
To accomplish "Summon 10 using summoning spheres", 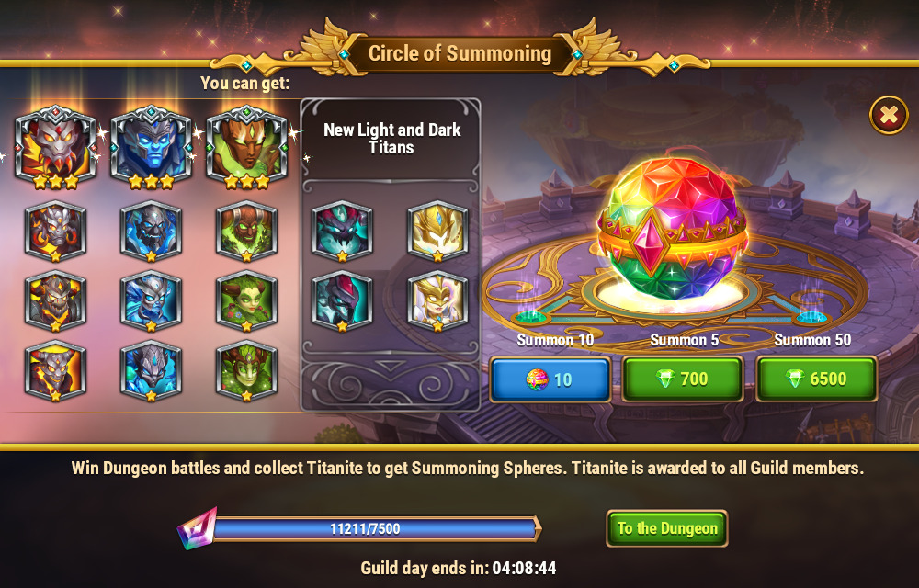I will (x=550, y=379).
